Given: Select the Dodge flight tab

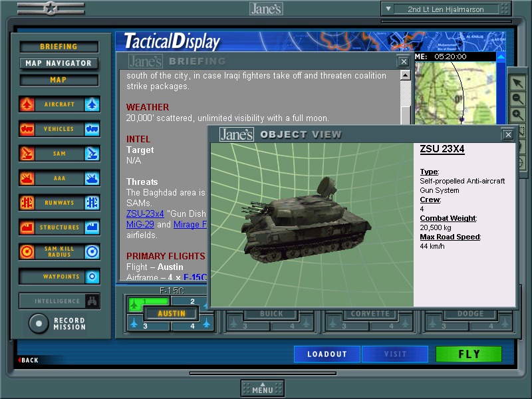Looking at the screenshot, I should (471, 313).
